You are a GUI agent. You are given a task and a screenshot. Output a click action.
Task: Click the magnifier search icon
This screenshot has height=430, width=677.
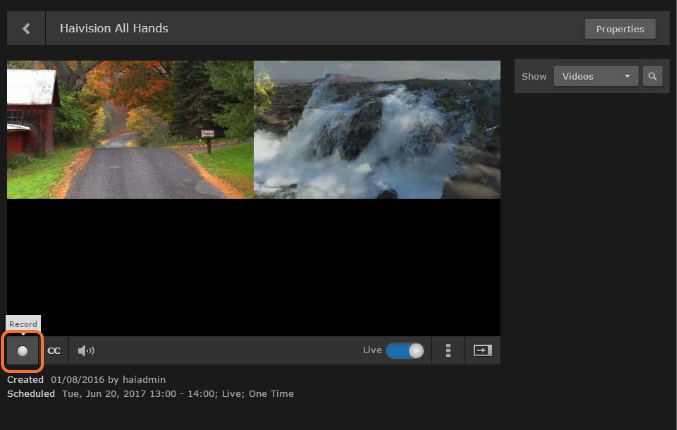click(x=652, y=76)
